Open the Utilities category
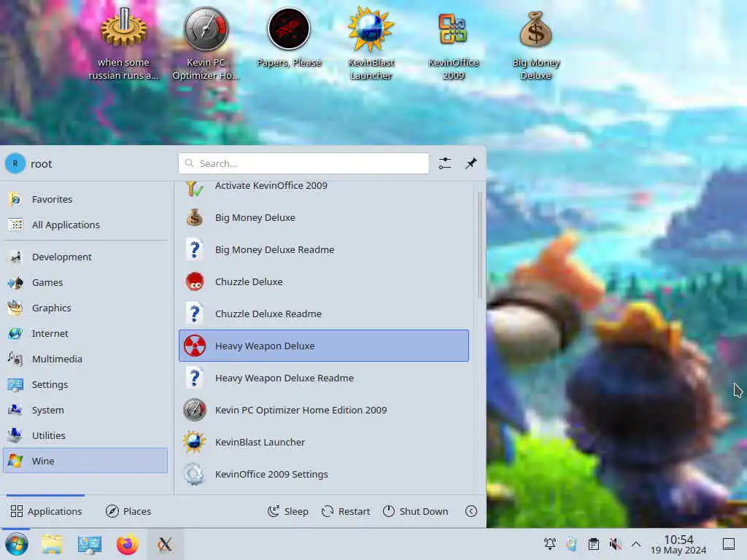The image size is (747, 560). pyautogui.click(x=85, y=435)
